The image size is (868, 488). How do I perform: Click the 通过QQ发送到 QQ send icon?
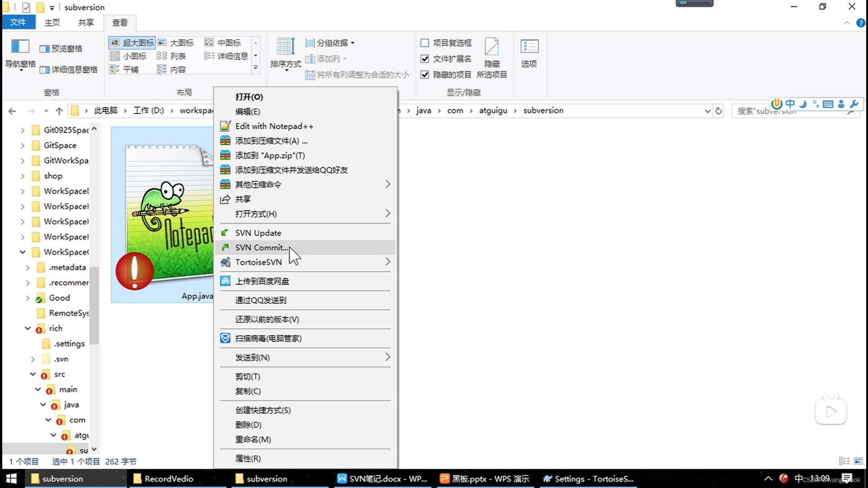(x=260, y=300)
